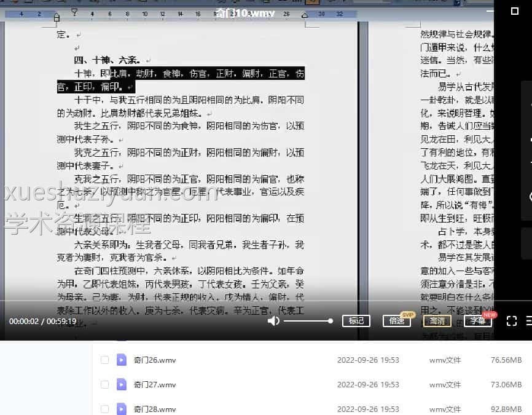Click the SVIP badge on 倍速
This screenshot has width=532, height=415.
407,314
